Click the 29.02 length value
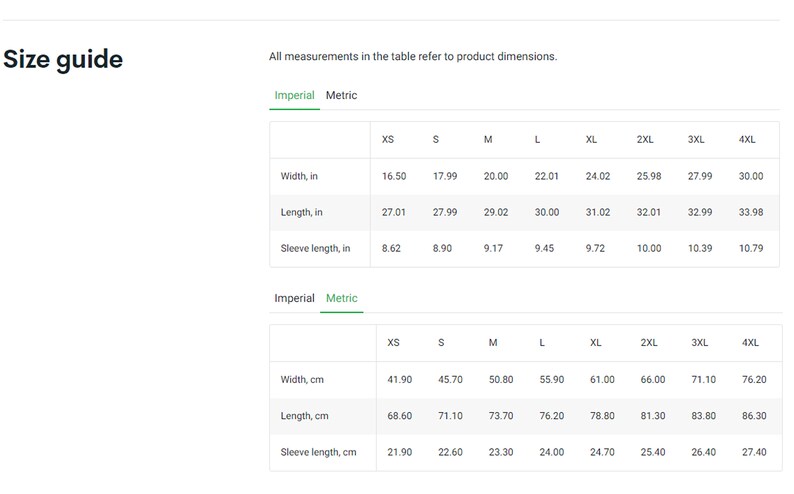This screenshot has height=494, width=794. coord(496,212)
